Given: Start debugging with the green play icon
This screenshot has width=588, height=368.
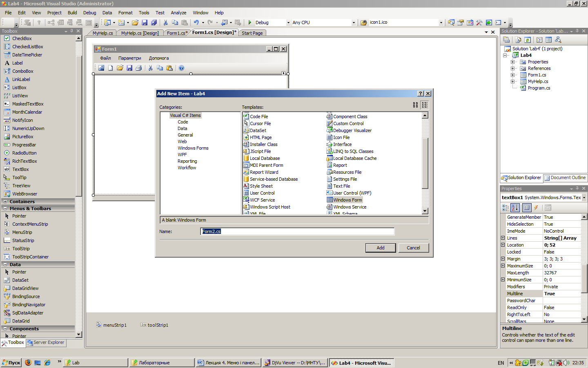Looking at the screenshot, I should pyautogui.click(x=250, y=22).
